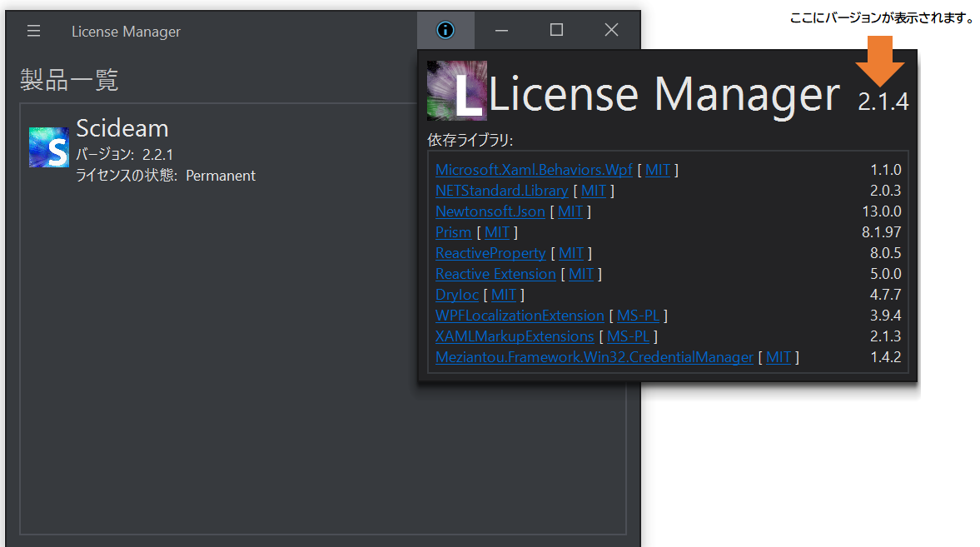980x547 pixels.
Task: Open the Meziantou.Framework.Win32.CredentialManager link
Action: coord(594,357)
